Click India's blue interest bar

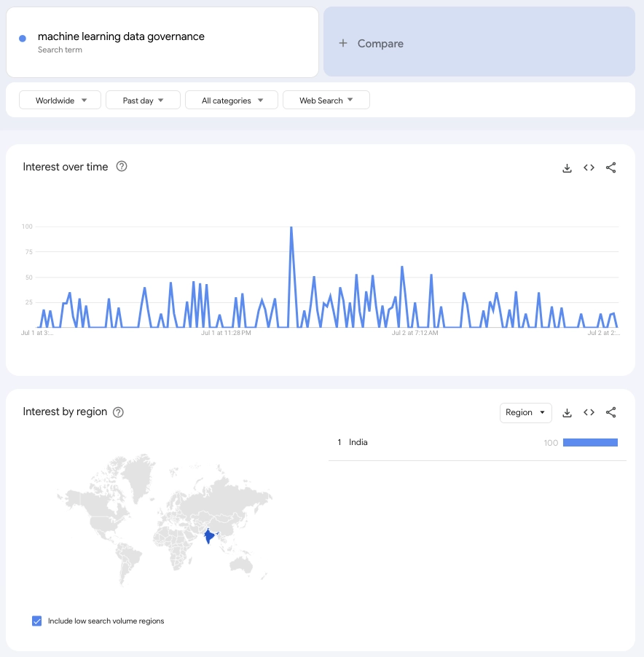click(x=590, y=442)
